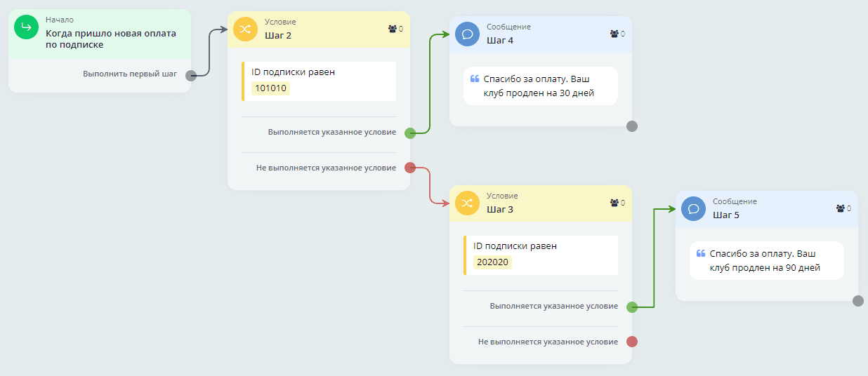Click the gray output connector of Шаг 4

[x=632, y=126]
